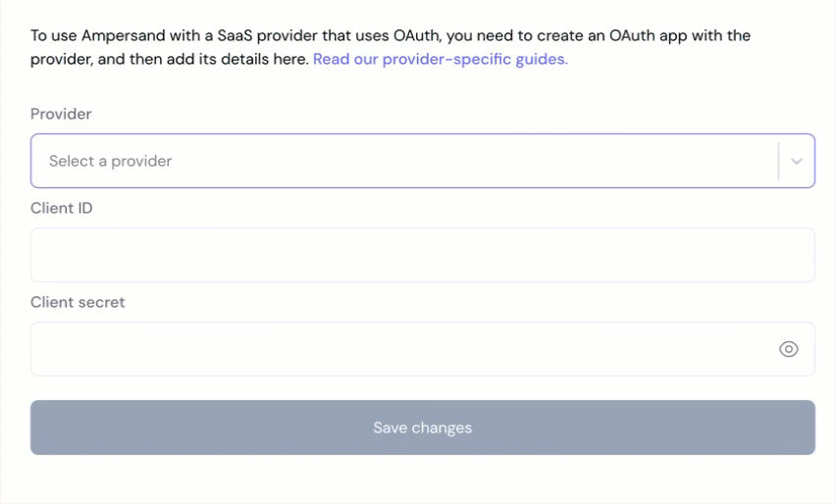Click the word 'Ampersand' in the description
This screenshot has height=504, width=836.
coord(124,35)
